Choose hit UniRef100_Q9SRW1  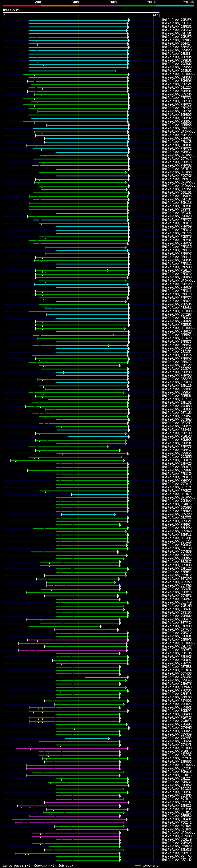pos(177,60)
